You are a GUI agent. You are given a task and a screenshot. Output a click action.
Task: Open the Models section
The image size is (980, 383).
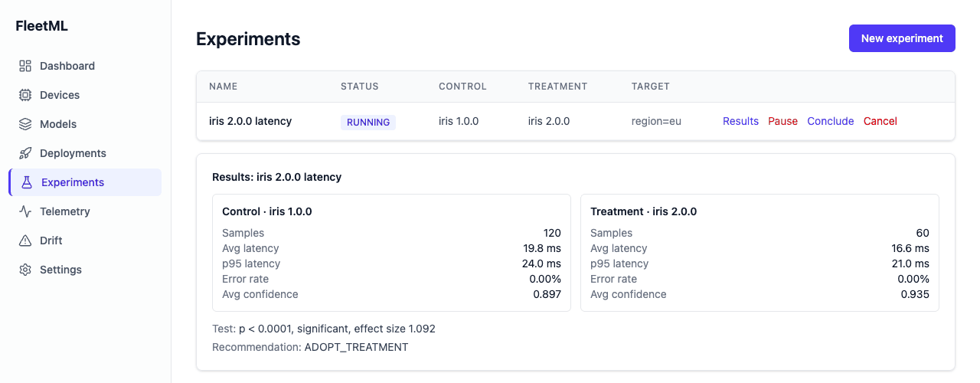coord(85,124)
